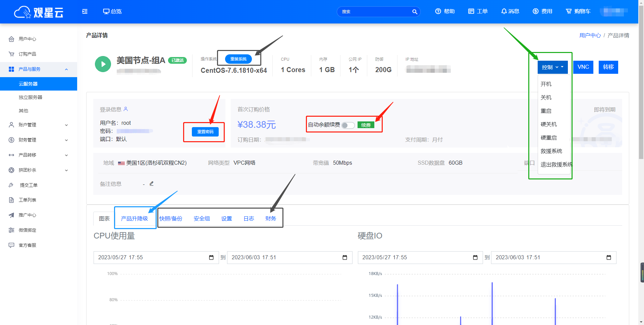644x325 pixels.
Task: Click the 提交工单 wrench icon
Action: (11, 185)
